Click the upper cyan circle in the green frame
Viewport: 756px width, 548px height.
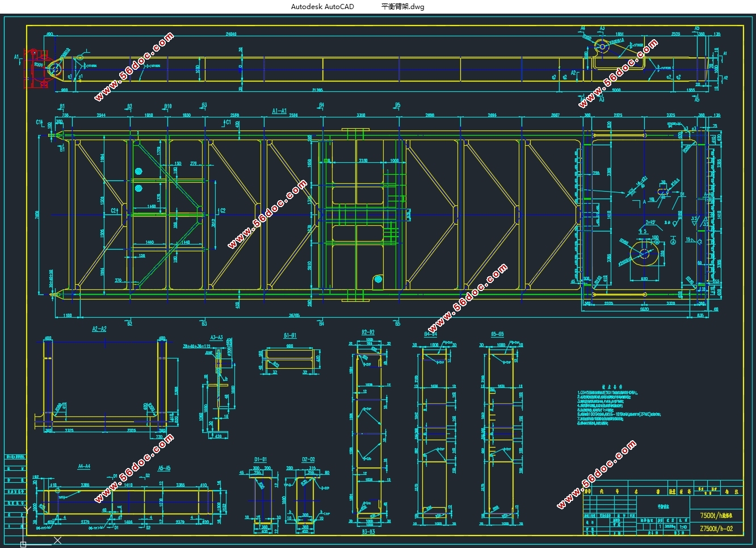point(138,171)
